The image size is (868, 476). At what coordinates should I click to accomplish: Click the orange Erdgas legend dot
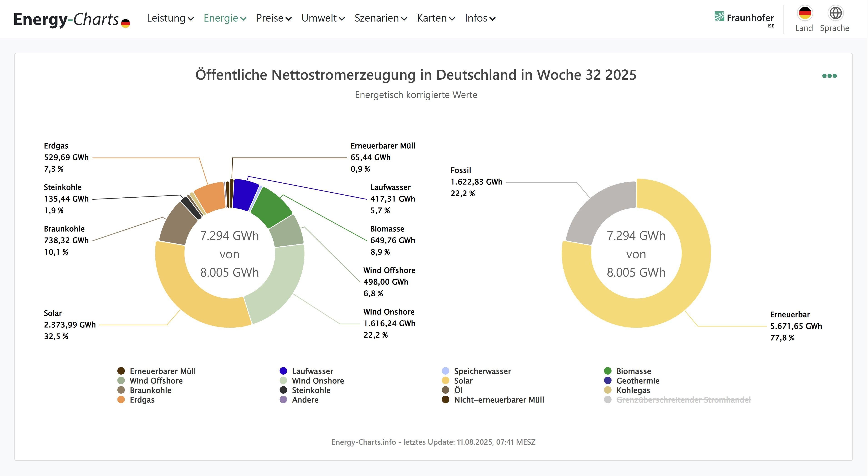(121, 400)
